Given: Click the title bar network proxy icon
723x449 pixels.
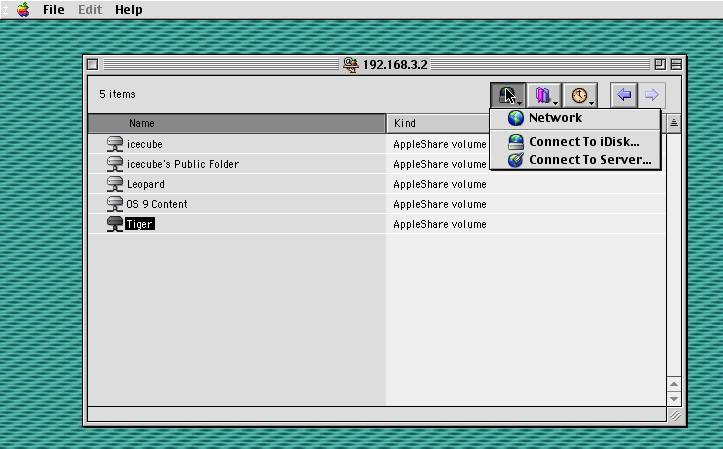Looking at the screenshot, I should pyautogui.click(x=351, y=65).
